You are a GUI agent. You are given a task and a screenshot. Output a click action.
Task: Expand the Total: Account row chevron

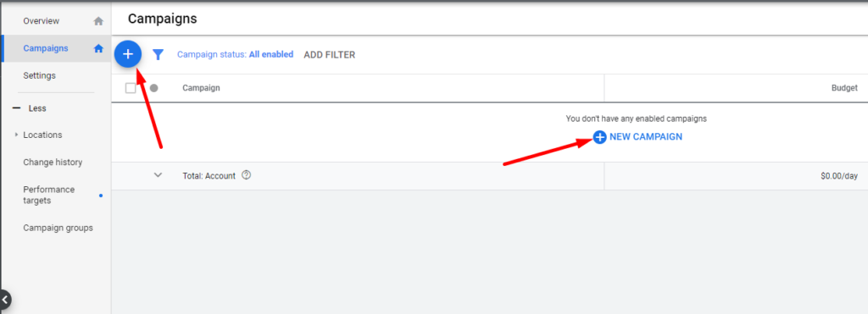click(159, 175)
